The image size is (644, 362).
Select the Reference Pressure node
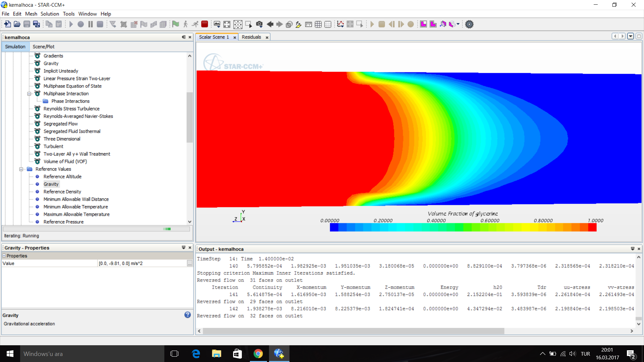point(63,222)
